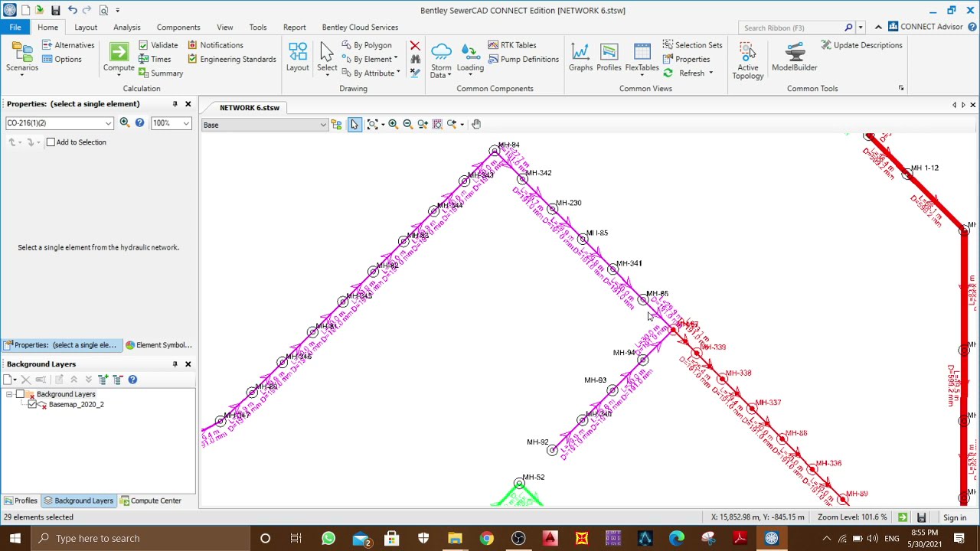The width and height of the screenshot is (980, 551).
Task: Collapse the ribbon with caret arrow
Action: click(878, 28)
